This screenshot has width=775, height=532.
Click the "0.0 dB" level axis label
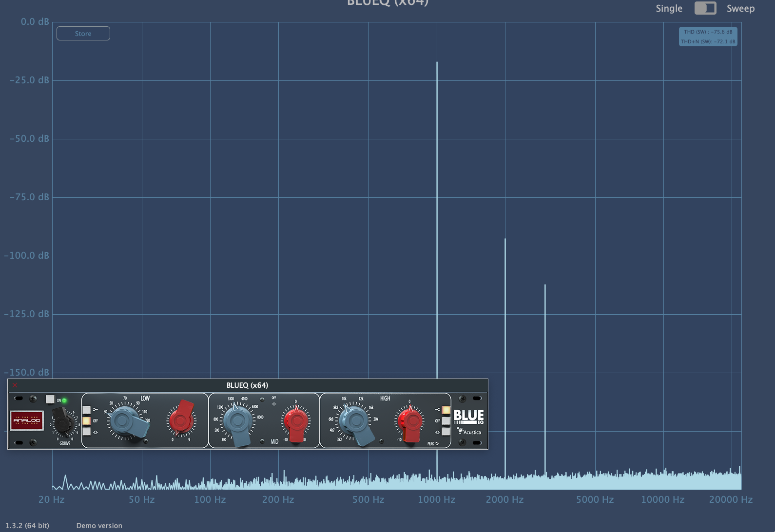tap(35, 22)
